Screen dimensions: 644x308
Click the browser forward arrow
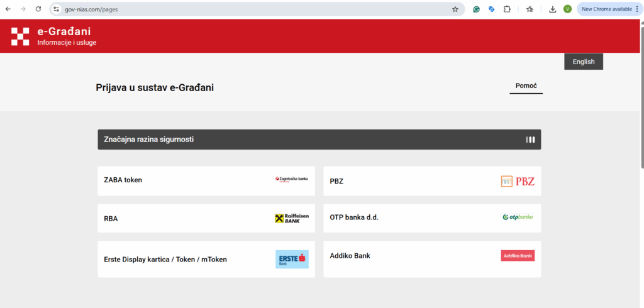click(x=23, y=9)
